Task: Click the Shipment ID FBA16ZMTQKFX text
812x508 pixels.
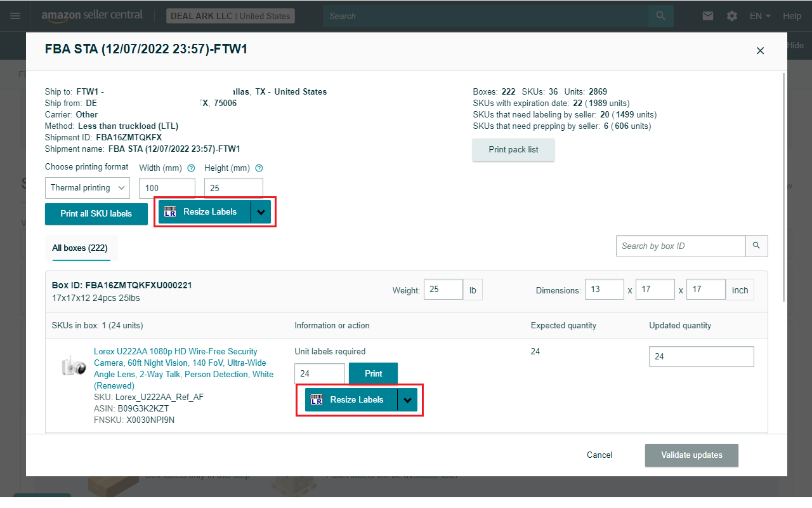Action: [x=103, y=138]
